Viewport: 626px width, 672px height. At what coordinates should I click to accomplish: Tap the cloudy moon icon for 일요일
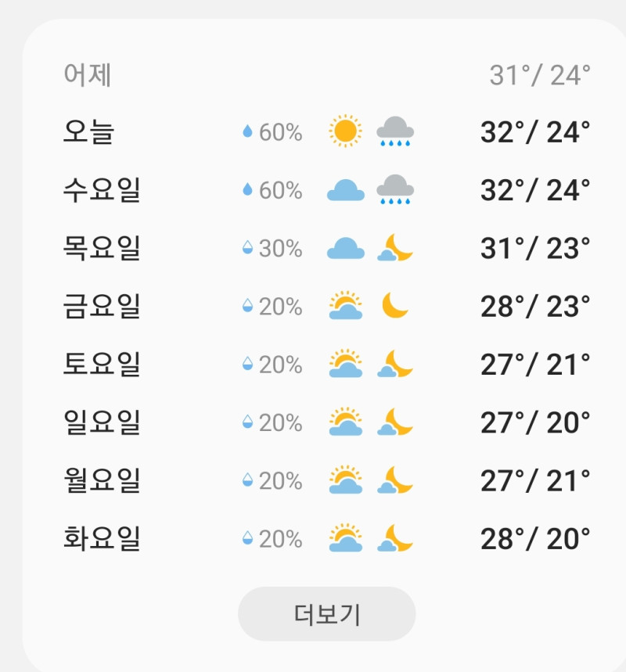point(395,422)
